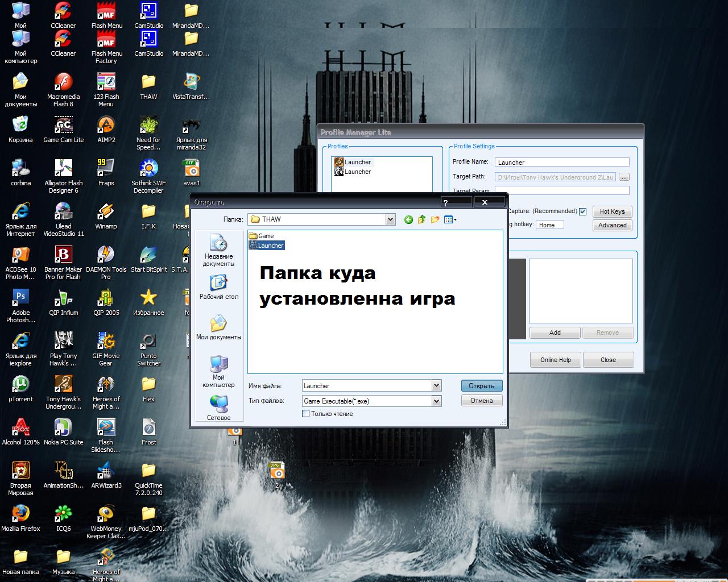Launch Alligator Flash Designer 6
728x582 pixels.
click(63, 176)
